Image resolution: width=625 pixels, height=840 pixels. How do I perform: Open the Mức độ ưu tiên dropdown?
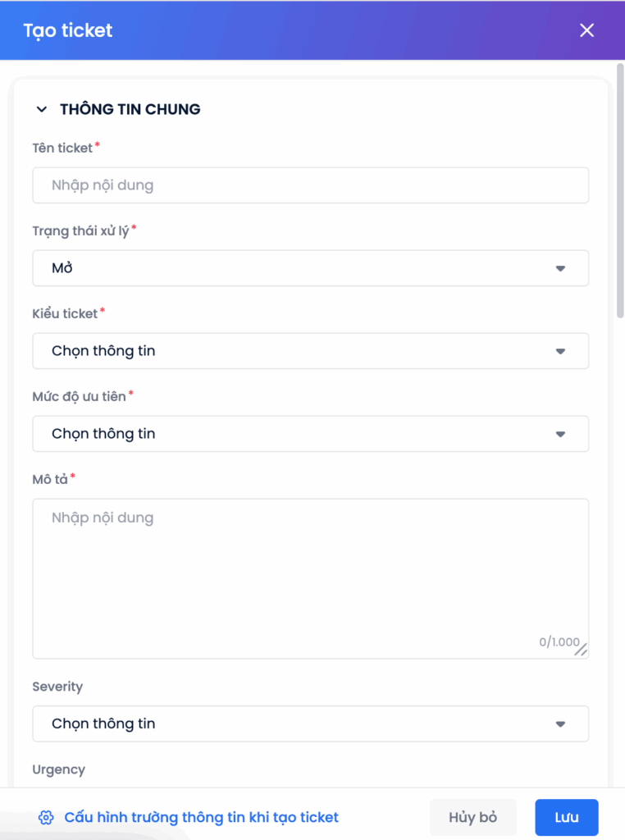[x=295, y=434]
